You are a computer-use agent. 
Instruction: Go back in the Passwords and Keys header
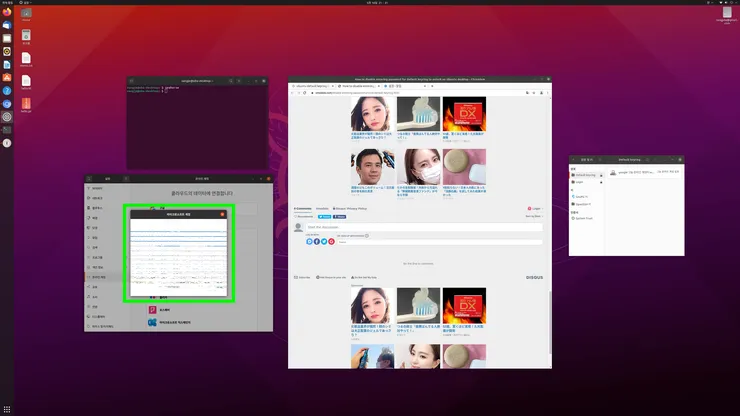click(x=574, y=160)
